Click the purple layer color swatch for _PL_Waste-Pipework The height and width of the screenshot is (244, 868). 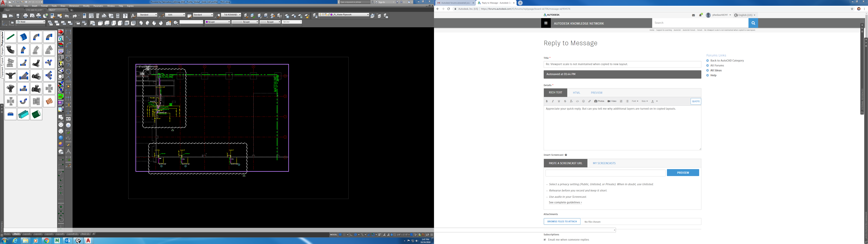(x=332, y=15)
